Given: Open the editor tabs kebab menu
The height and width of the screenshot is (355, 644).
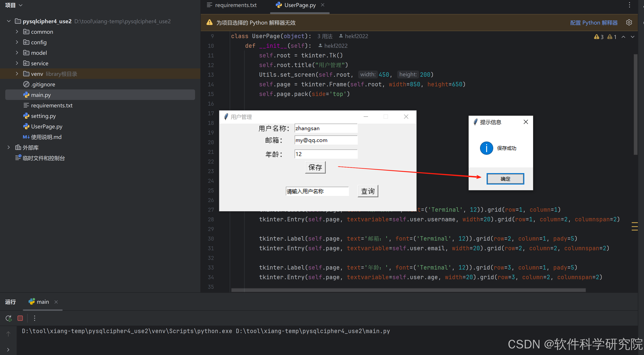Looking at the screenshot, I should pyautogui.click(x=630, y=5).
